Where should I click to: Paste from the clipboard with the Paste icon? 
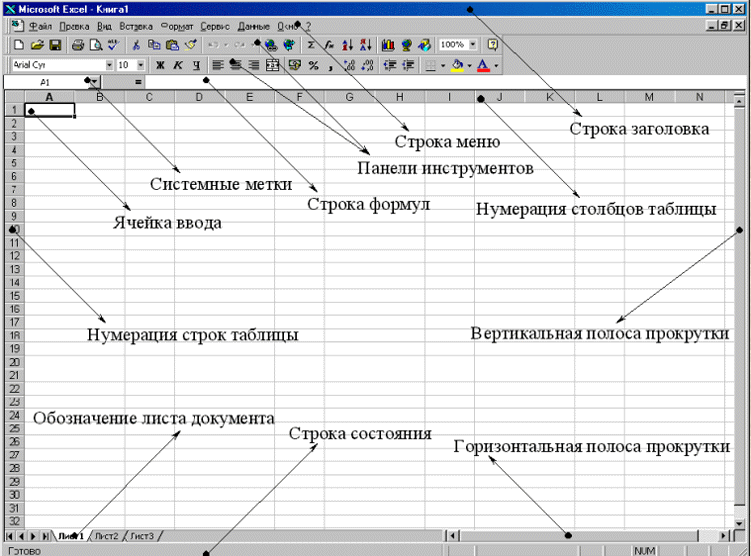172,45
